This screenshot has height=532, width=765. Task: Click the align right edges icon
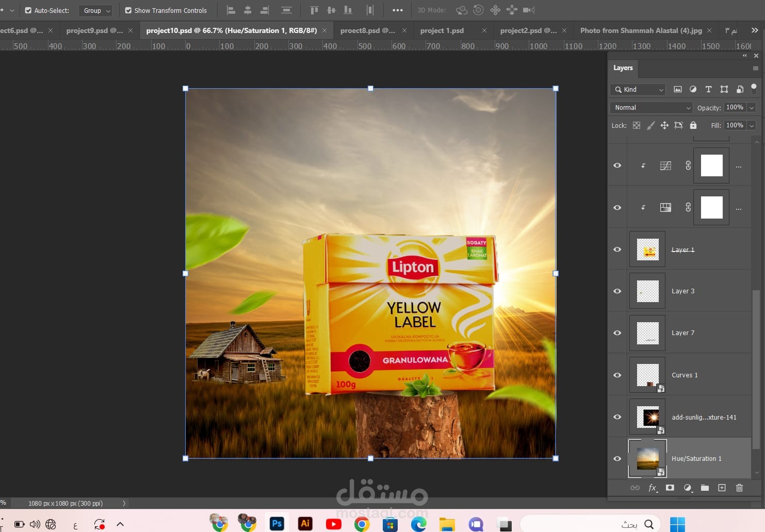pyautogui.click(x=265, y=10)
